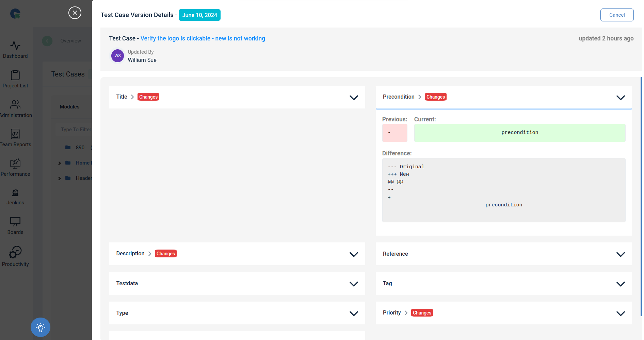Click the blue vertical scrollbar on right edge
The width and height of the screenshot is (644, 340).
641,197
